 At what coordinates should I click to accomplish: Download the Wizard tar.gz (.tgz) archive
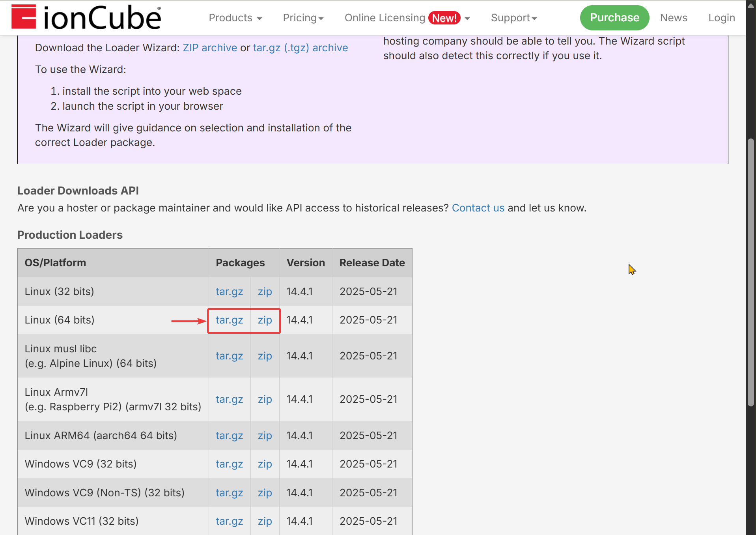pos(300,48)
